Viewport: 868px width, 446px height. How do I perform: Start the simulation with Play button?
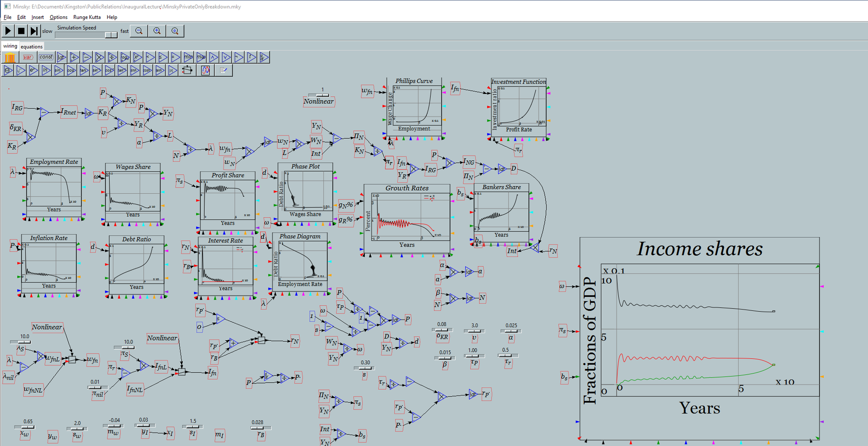[x=8, y=31]
